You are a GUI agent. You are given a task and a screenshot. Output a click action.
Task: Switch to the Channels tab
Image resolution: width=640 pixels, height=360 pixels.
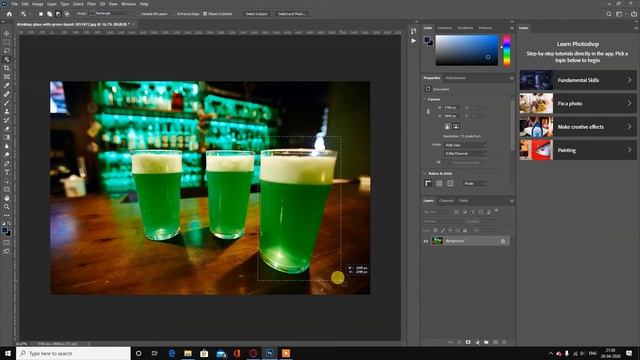446,201
